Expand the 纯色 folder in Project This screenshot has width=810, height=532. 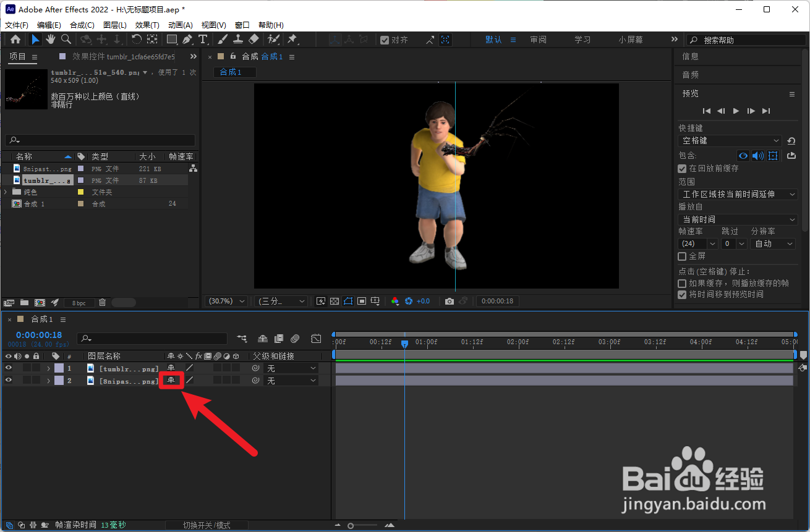[6, 192]
